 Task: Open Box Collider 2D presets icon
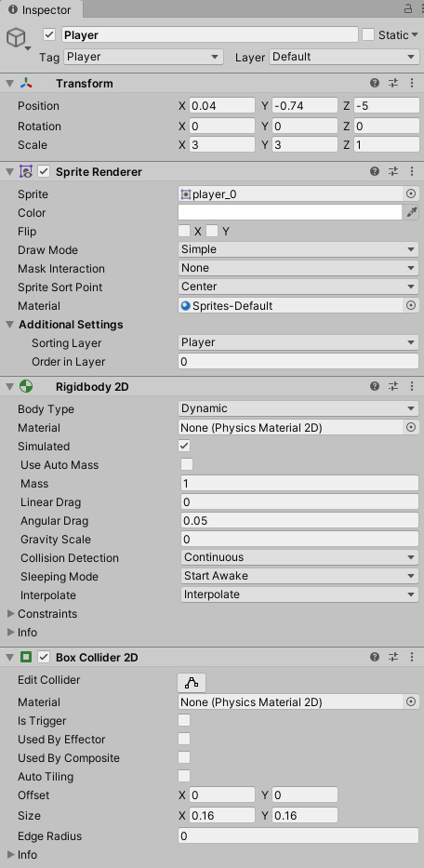393,657
